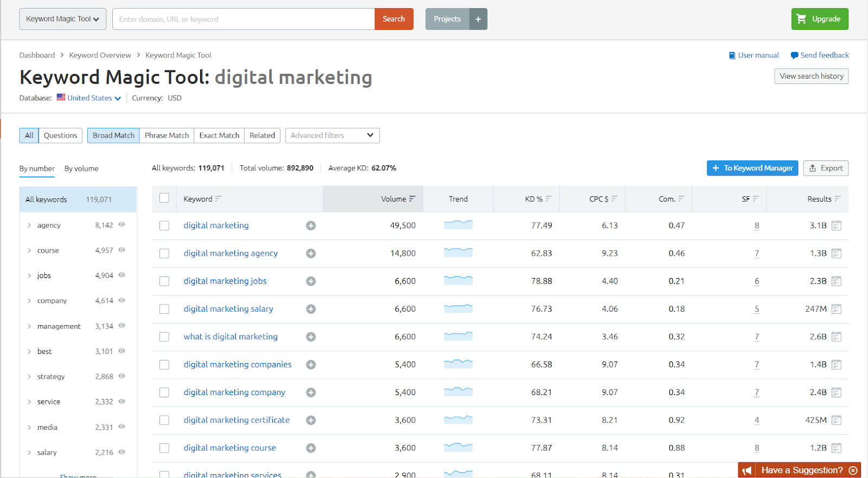Focus the domain, URL or keyword field

pos(244,19)
